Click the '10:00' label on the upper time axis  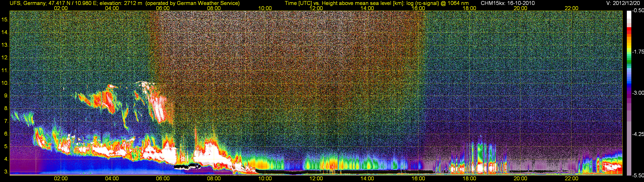point(265,8)
